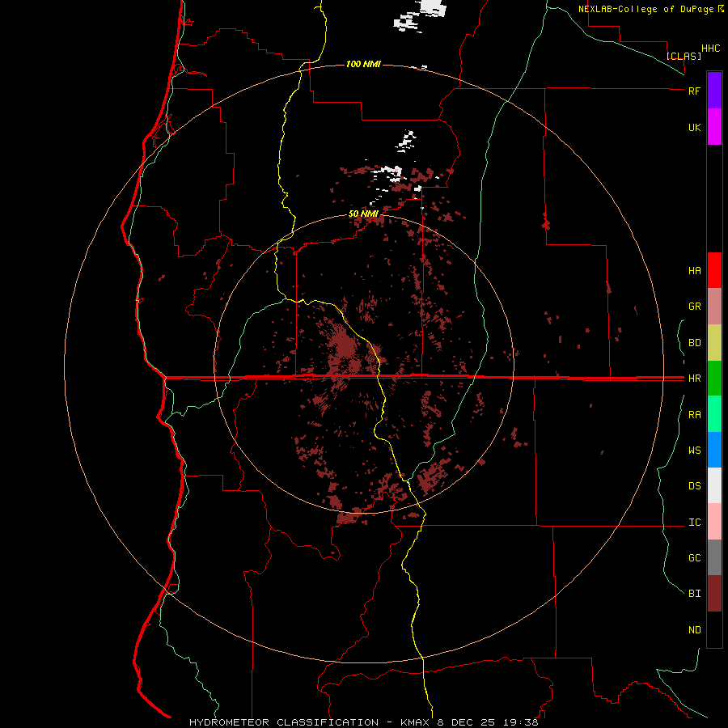Click the IC pink legend swatch
The width and height of the screenshot is (728, 728).
click(714, 522)
